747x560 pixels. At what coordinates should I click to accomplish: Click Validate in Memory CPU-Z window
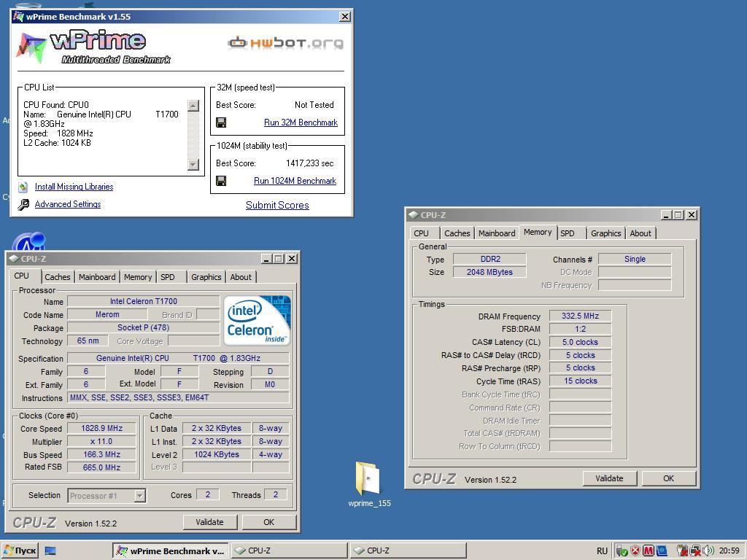609,478
